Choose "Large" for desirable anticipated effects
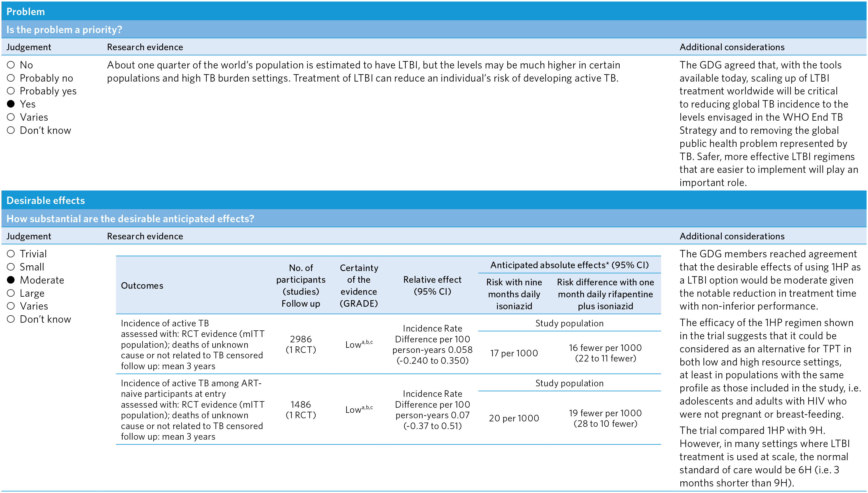 [11, 293]
